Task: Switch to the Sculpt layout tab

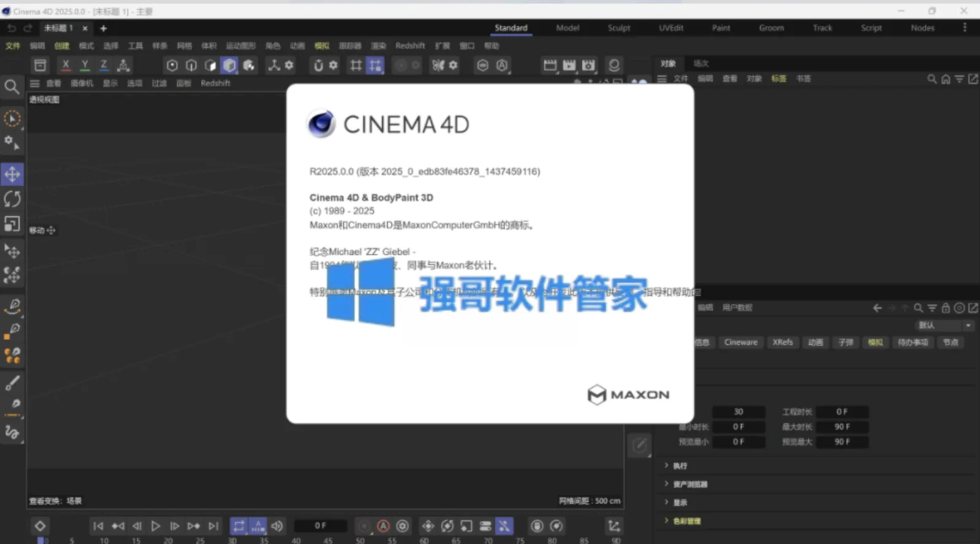Action: pyautogui.click(x=619, y=28)
